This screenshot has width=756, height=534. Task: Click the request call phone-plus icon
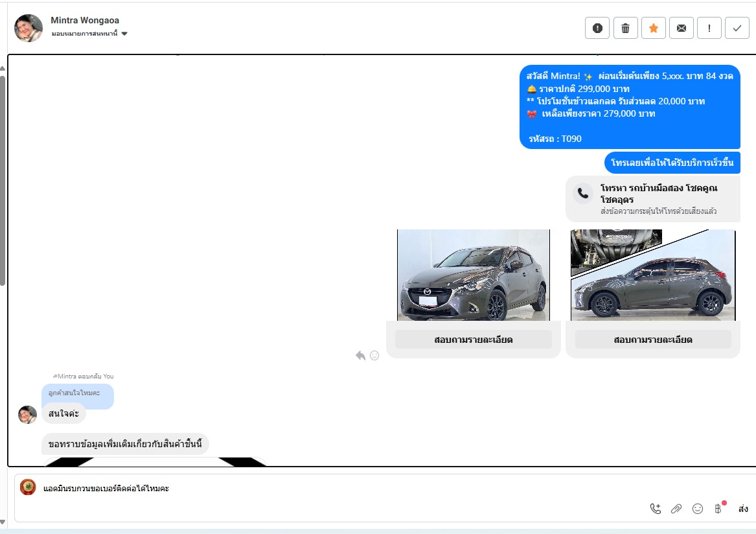click(x=656, y=509)
